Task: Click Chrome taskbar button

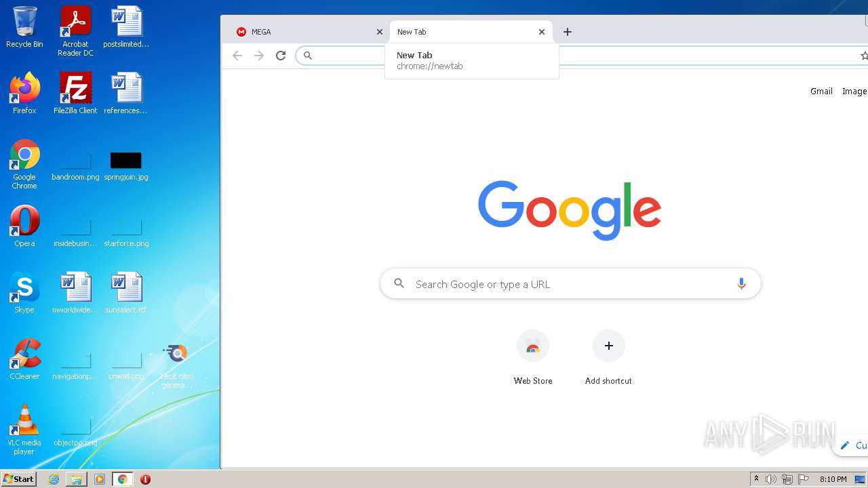Action: (x=122, y=479)
